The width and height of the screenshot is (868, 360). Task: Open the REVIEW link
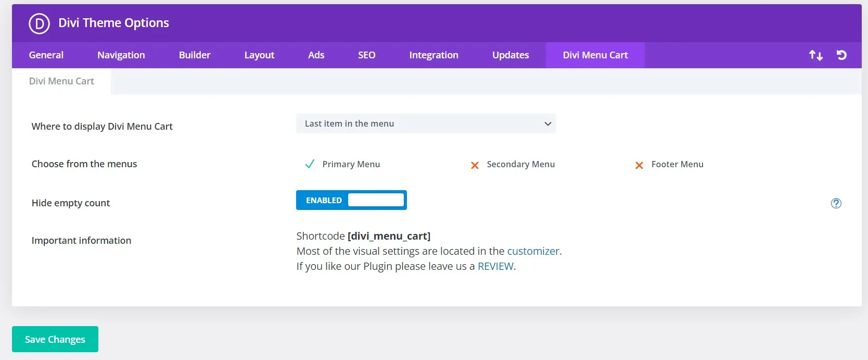click(495, 266)
